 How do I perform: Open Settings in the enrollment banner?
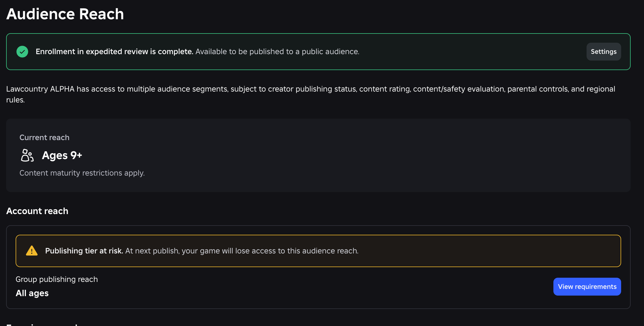point(604,52)
